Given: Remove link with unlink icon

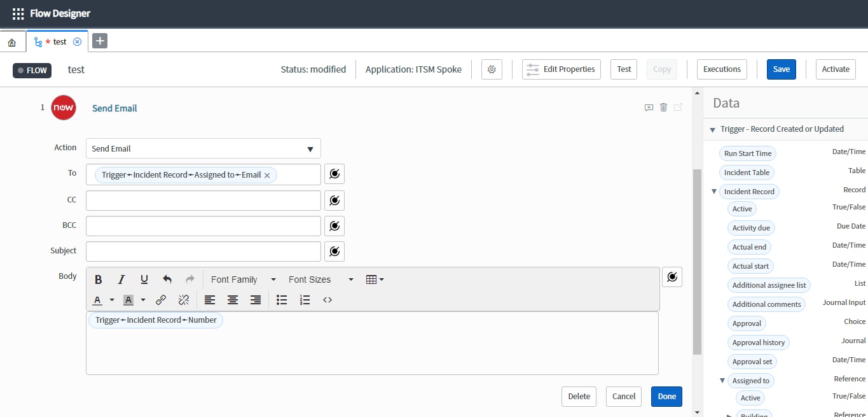Looking at the screenshot, I should [x=184, y=300].
